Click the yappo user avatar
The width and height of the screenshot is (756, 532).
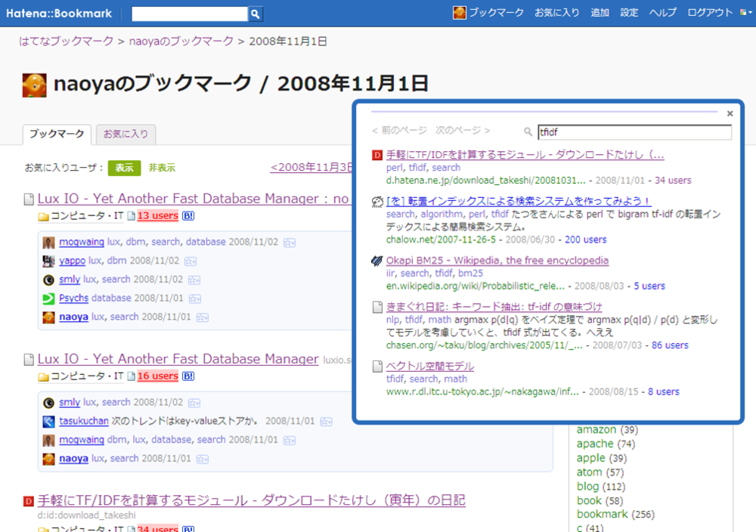48,261
